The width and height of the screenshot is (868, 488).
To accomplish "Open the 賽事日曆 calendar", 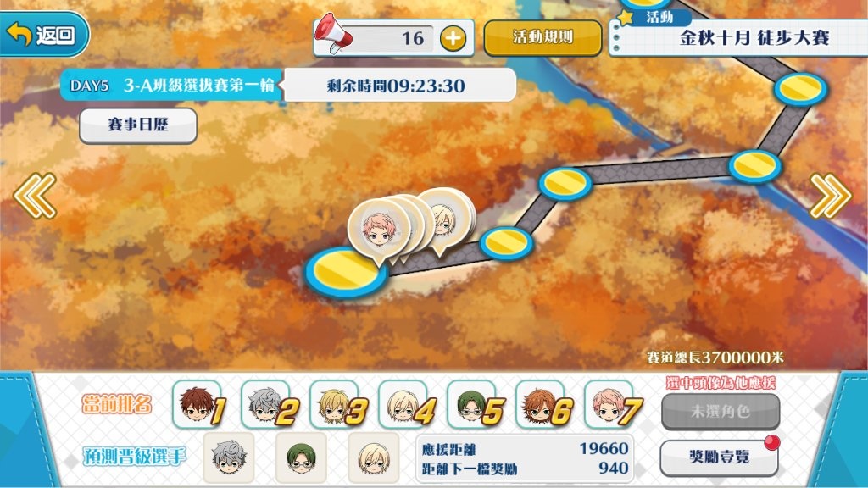I will [x=138, y=125].
